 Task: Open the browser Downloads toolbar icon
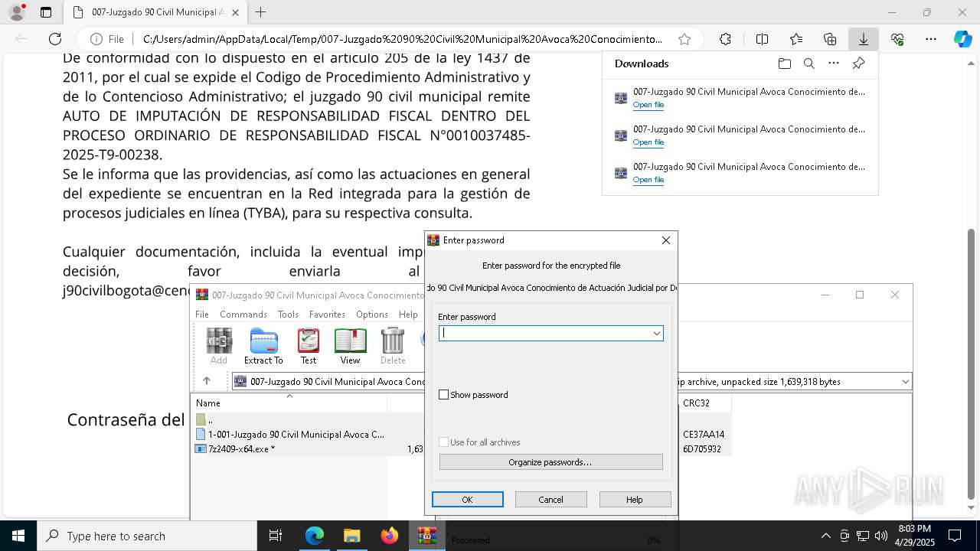coord(863,39)
